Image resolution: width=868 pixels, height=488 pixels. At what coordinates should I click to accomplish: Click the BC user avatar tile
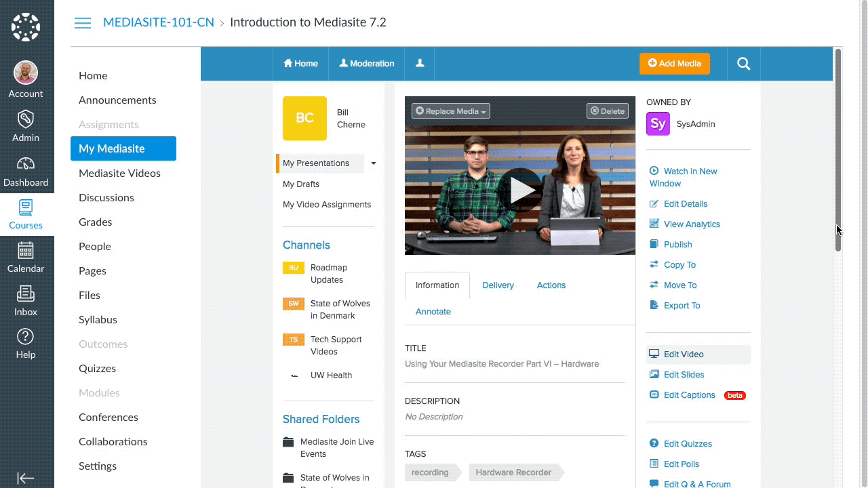(x=304, y=118)
